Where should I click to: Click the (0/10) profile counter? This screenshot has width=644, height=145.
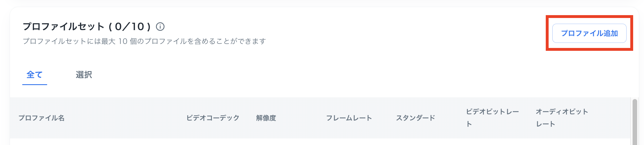(129, 27)
